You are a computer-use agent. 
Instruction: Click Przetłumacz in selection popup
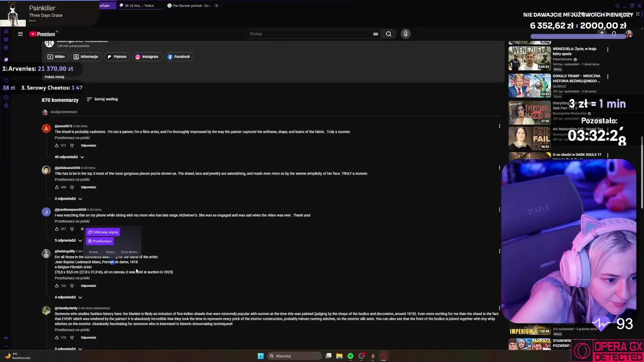(x=100, y=241)
